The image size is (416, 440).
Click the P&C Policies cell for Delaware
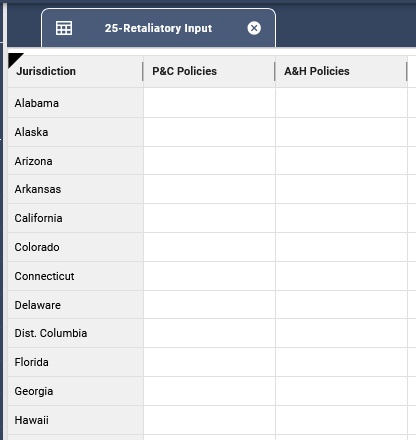[x=209, y=305]
